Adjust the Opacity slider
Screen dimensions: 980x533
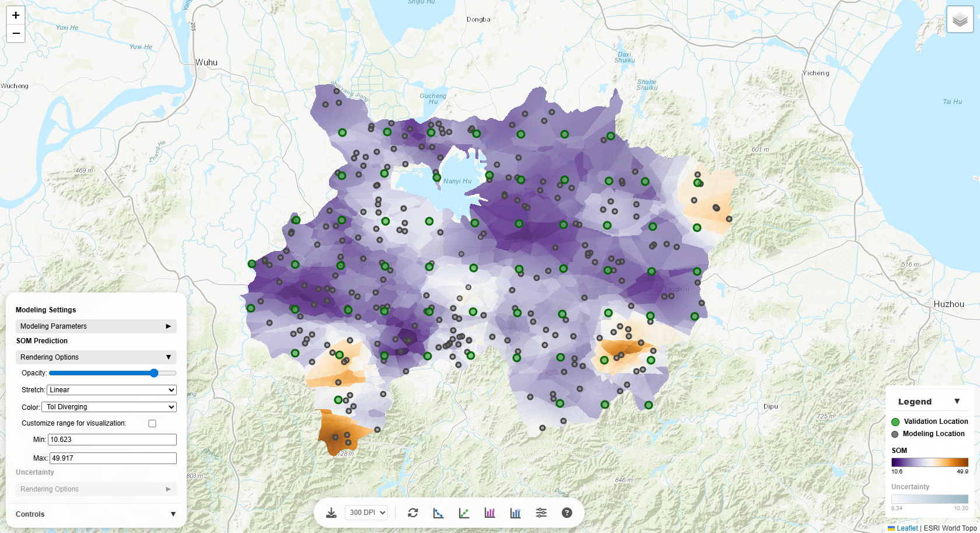113,373
